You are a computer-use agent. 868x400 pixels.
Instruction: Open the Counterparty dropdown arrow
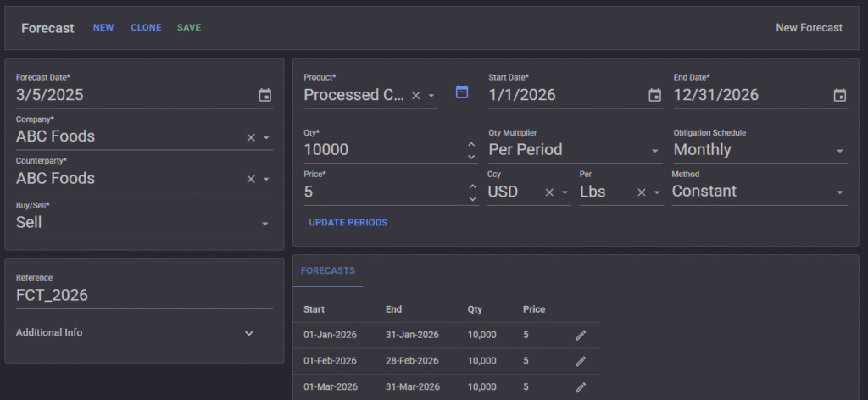[x=265, y=180]
